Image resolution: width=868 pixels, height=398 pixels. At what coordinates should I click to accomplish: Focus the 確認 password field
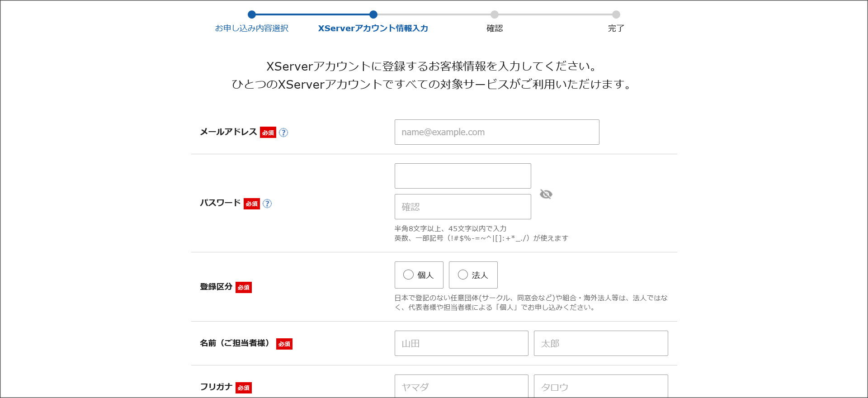463,207
